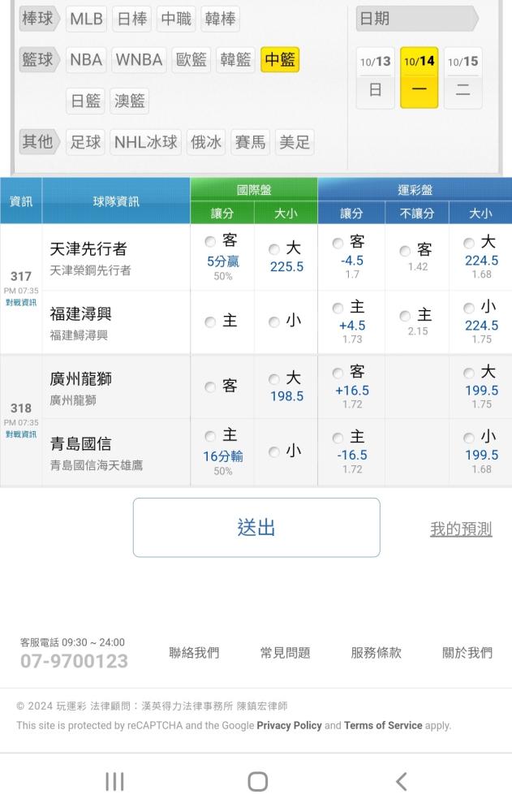The height and width of the screenshot is (812, 512).
Task: Pick 主 -16.5 radio for 青島國信 運彩盤
Action: pyautogui.click(x=338, y=438)
